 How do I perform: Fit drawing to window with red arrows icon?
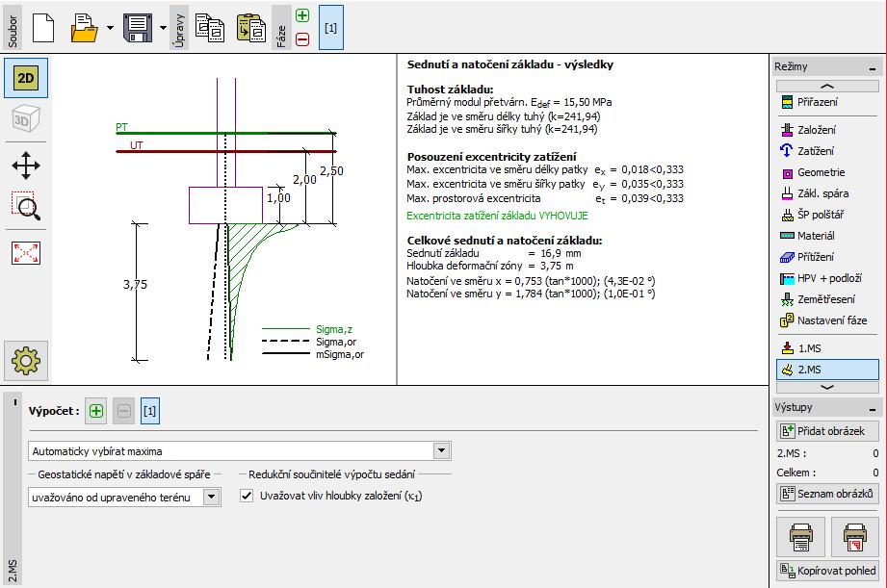26,253
